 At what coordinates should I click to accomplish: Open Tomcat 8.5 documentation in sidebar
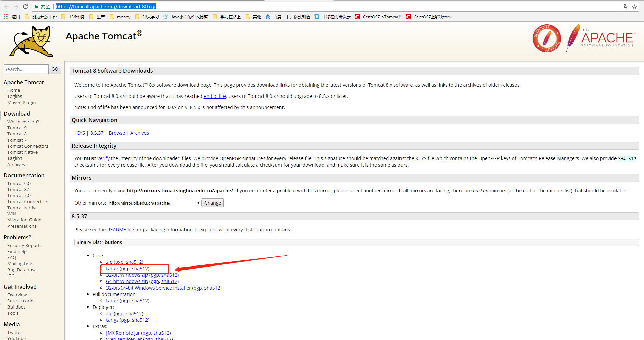point(19,189)
